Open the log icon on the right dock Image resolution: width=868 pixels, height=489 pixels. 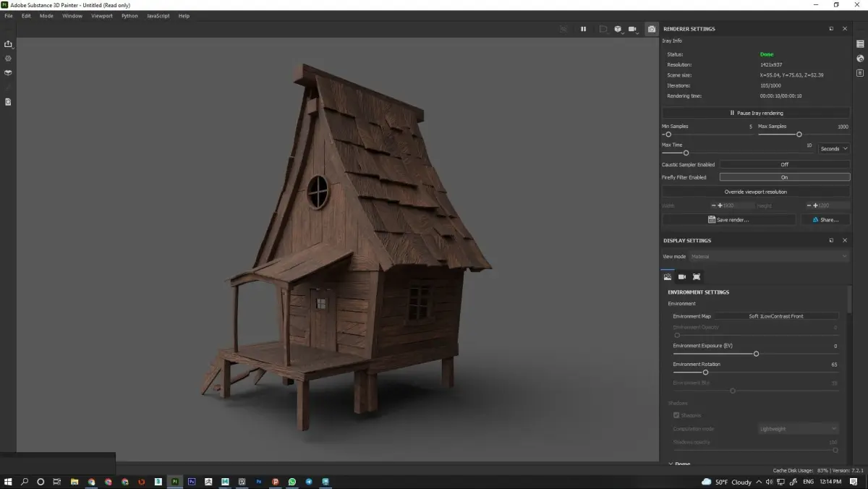point(860,73)
